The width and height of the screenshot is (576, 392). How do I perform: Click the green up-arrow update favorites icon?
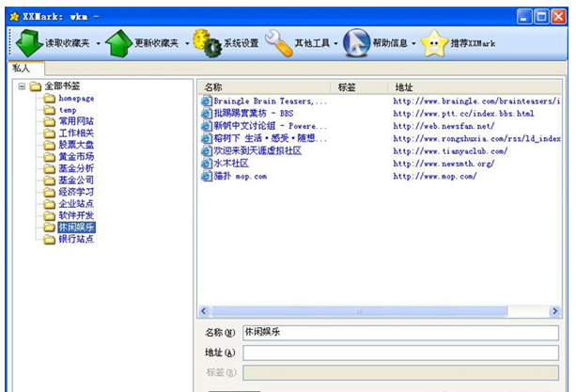coord(118,43)
